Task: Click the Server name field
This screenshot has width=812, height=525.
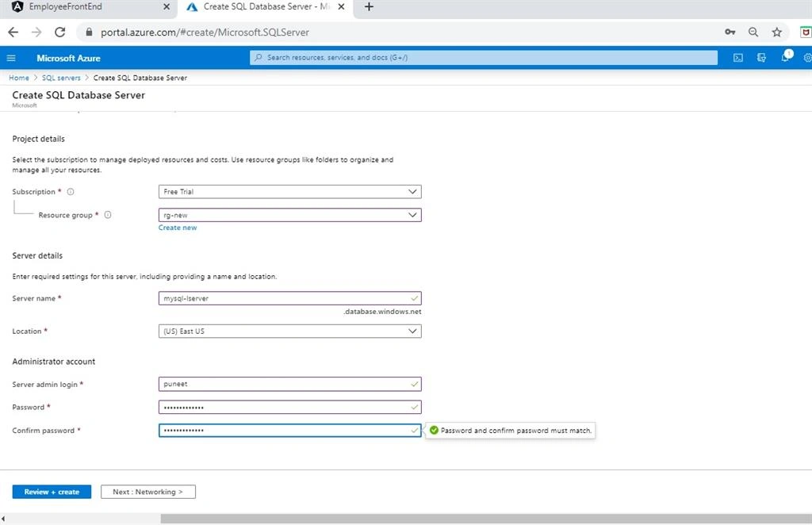Action: click(x=290, y=298)
